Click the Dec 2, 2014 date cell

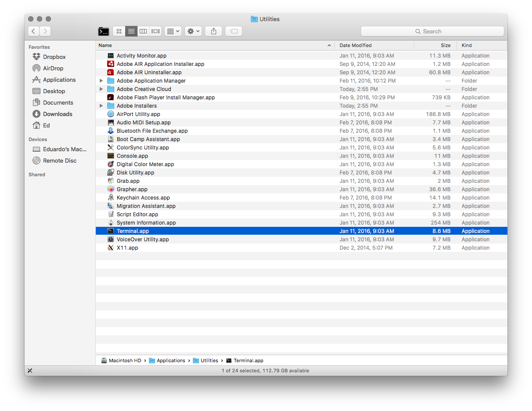pos(366,248)
